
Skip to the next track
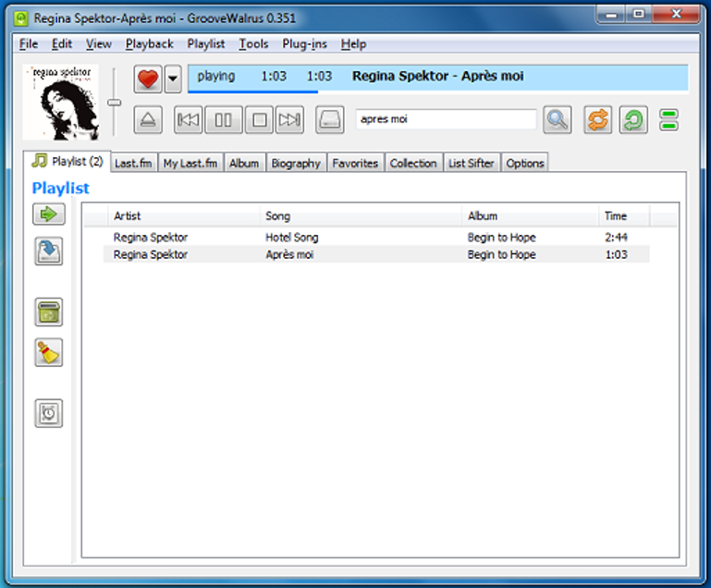pos(289,119)
